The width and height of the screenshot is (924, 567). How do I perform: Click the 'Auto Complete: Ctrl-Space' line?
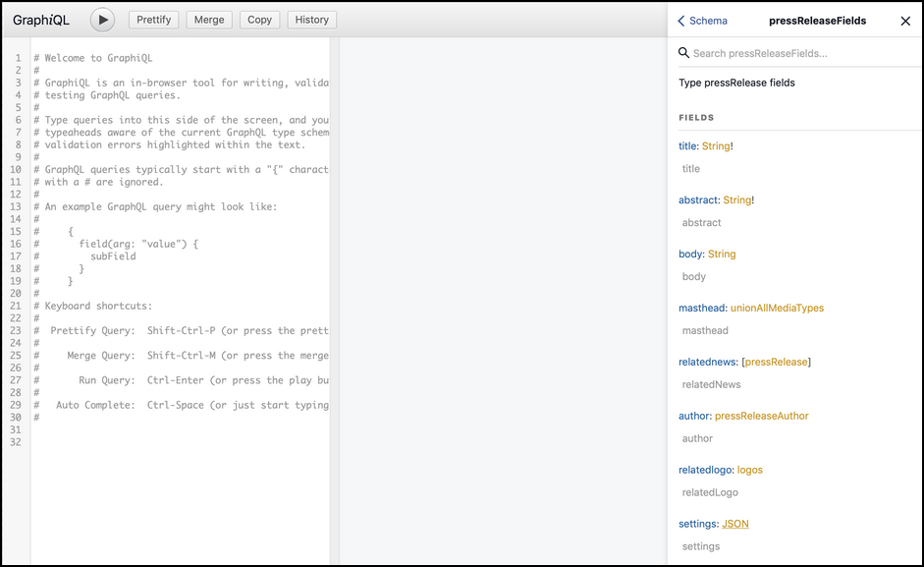(181, 405)
